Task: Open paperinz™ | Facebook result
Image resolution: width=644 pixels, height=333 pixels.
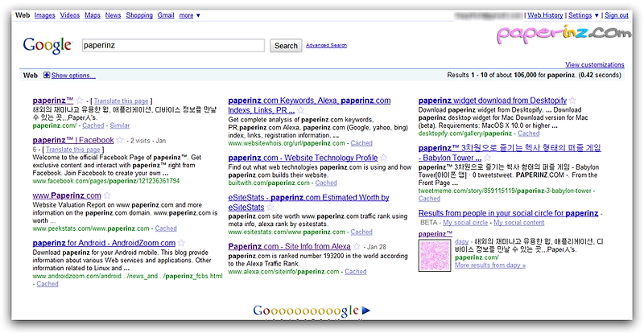Action: 73,141
